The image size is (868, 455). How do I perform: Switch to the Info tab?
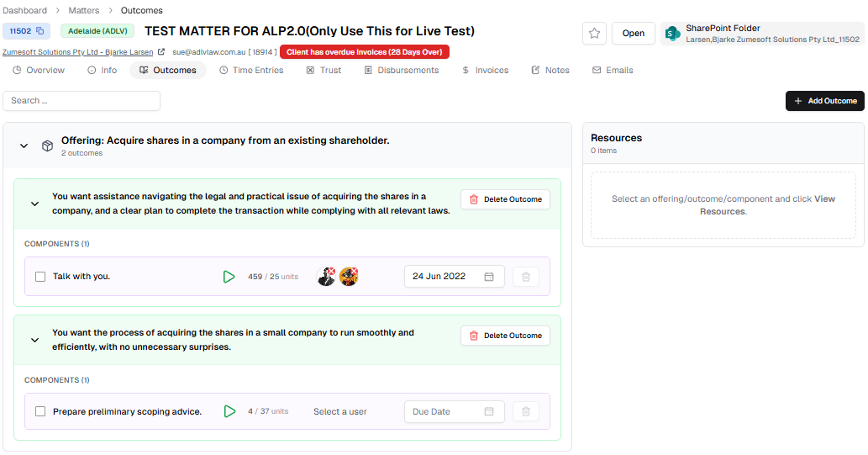coord(103,71)
